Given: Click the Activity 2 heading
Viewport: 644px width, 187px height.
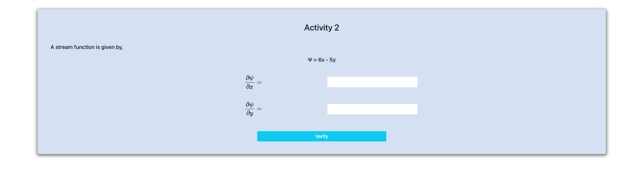Looking at the screenshot, I should click(321, 28).
